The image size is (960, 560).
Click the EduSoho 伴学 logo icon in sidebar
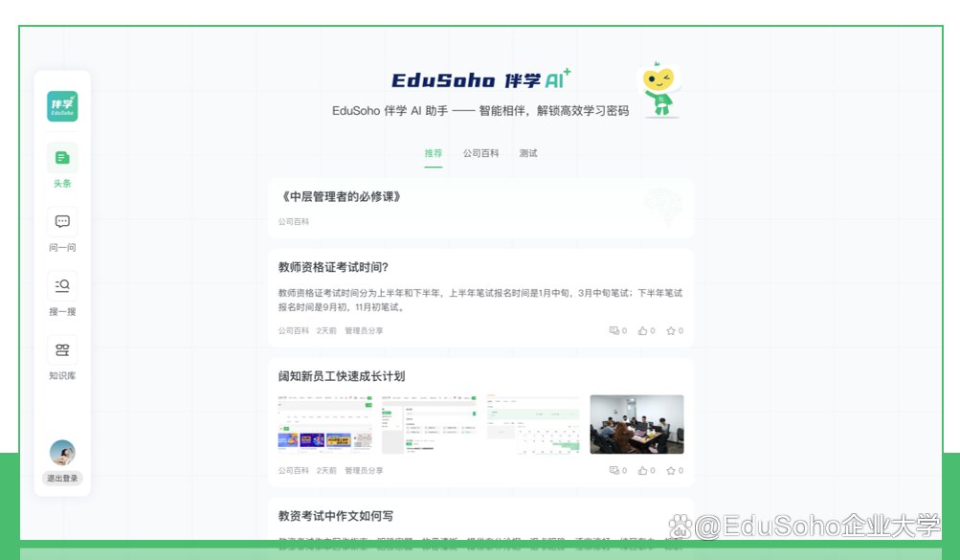62,106
